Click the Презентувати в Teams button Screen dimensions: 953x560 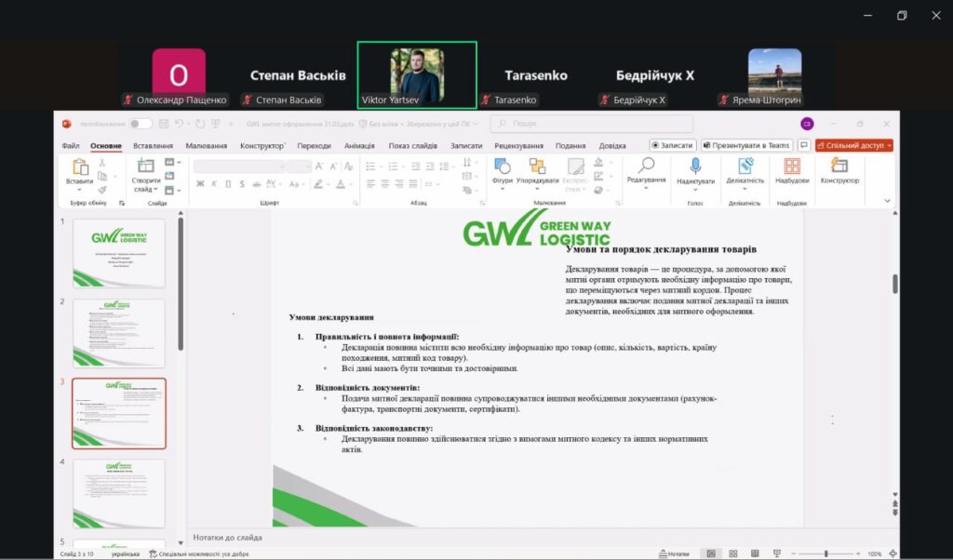746,146
